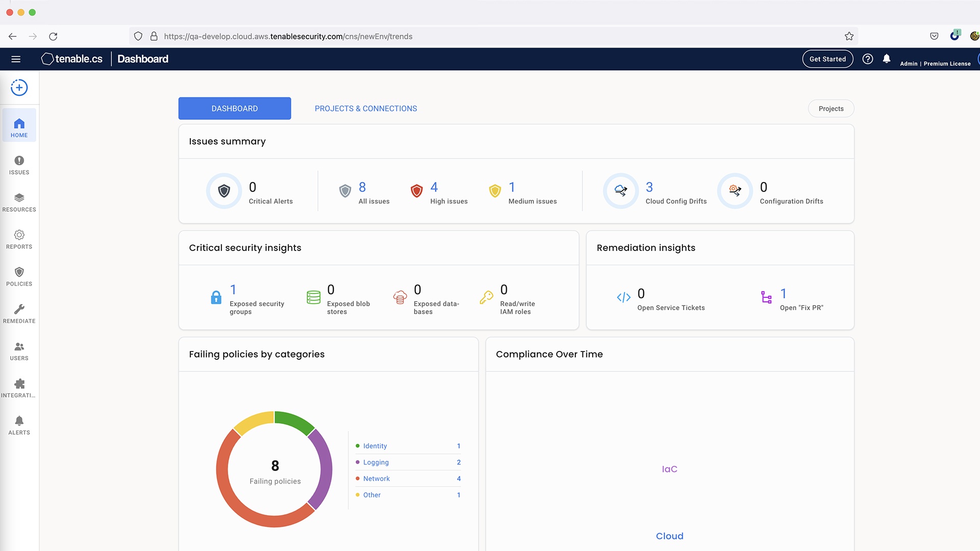This screenshot has width=980, height=551.
Task: Open Integrations in the sidebar
Action: [19, 389]
